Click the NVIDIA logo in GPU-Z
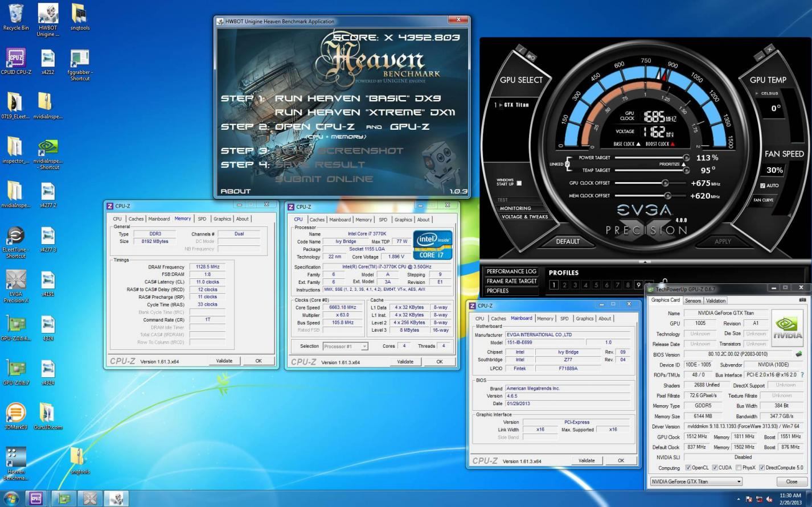 [x=787, y=327]
